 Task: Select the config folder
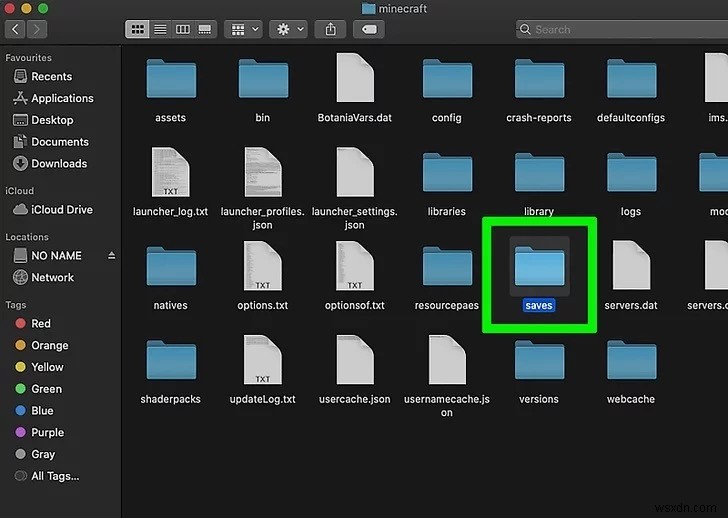click(x=447, y=79)
